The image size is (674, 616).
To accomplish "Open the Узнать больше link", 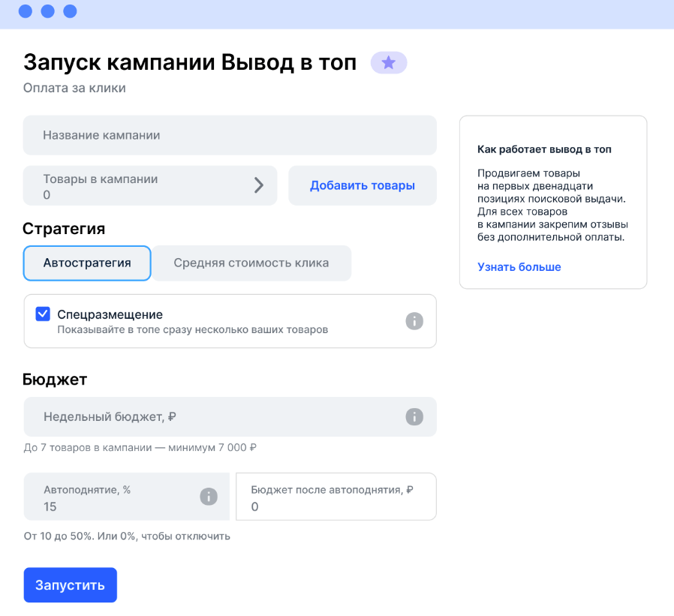I will 519,267.
